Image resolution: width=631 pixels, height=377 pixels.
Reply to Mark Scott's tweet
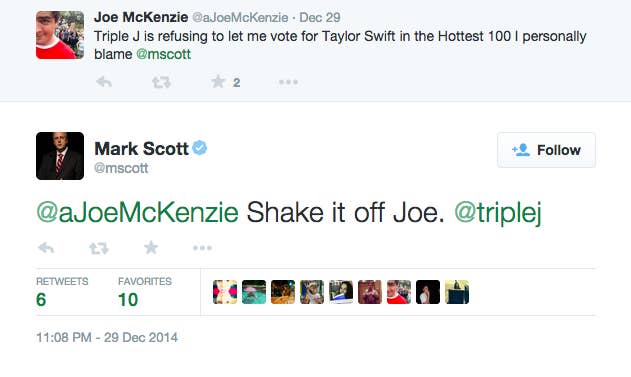pyautogui.click(x=46, y=248)
